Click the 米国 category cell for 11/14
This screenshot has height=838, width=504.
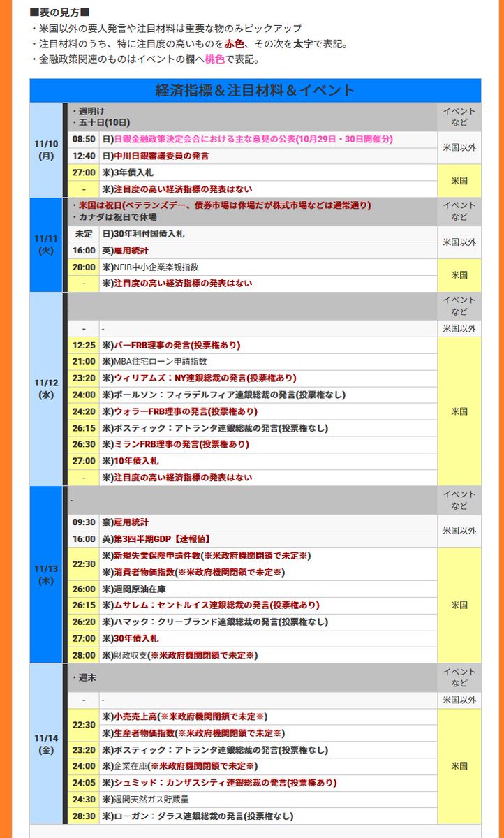(x=459, y=766)
